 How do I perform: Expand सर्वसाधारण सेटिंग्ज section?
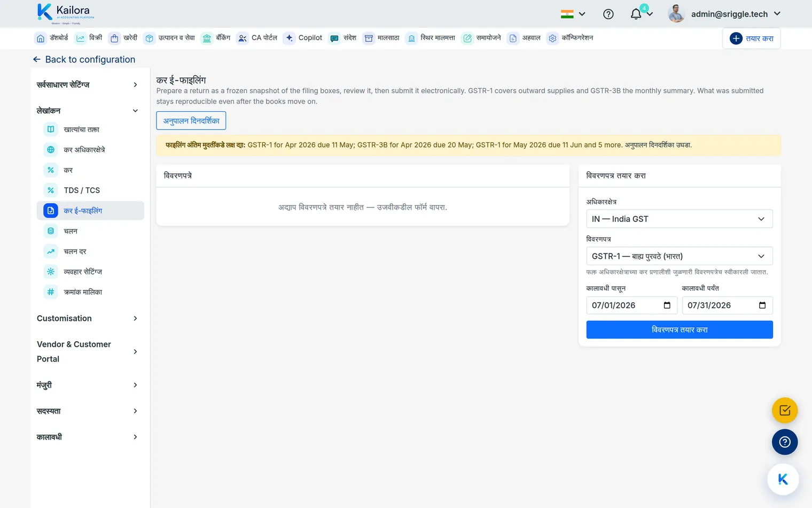pos(87,84)
